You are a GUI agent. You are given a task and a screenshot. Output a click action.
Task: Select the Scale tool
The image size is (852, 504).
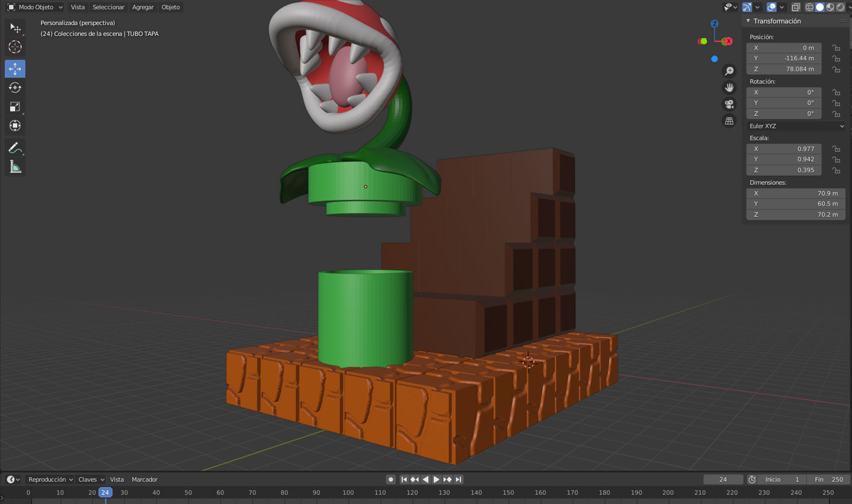16,106
